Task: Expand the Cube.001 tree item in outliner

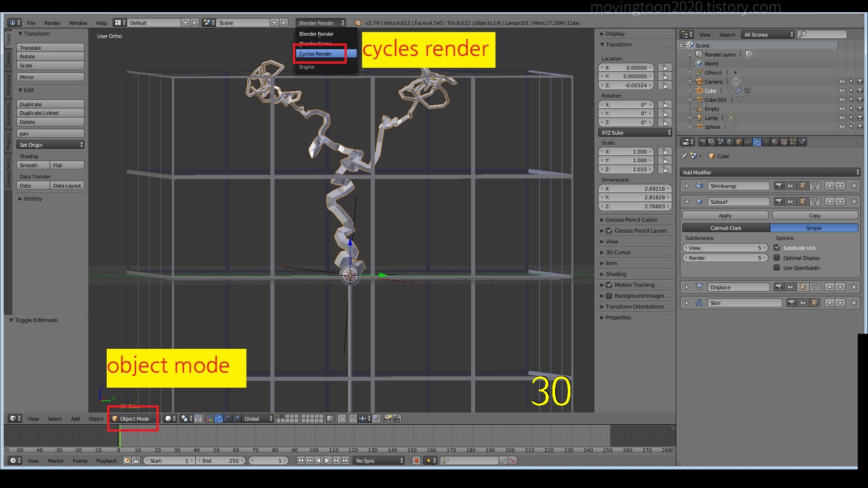Action: click(690, 99)
